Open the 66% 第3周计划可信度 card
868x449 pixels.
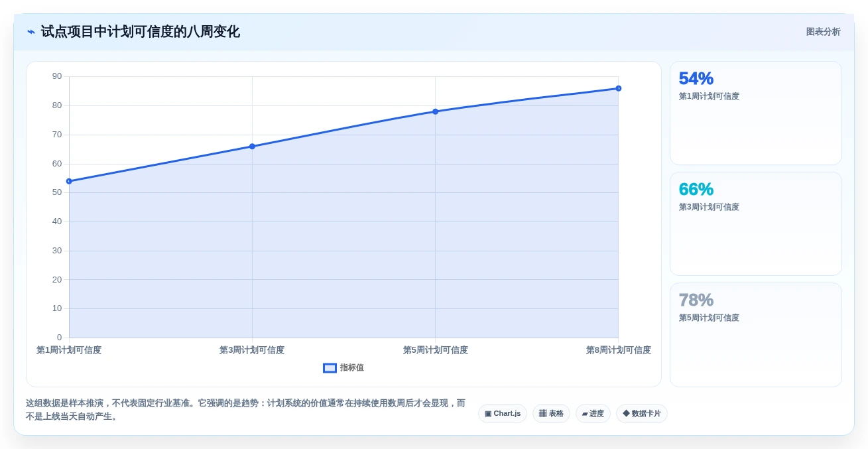(x=756, y=224)
